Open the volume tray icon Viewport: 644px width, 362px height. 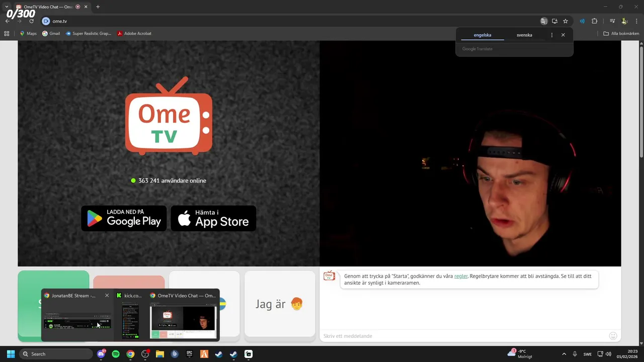[608, 354]
